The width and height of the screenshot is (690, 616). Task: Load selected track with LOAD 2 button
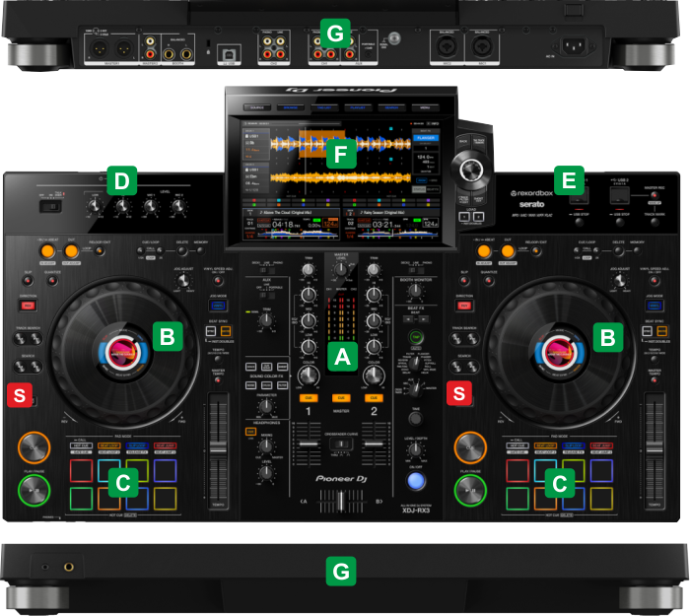pyautogui.click(x=478, y=217)
